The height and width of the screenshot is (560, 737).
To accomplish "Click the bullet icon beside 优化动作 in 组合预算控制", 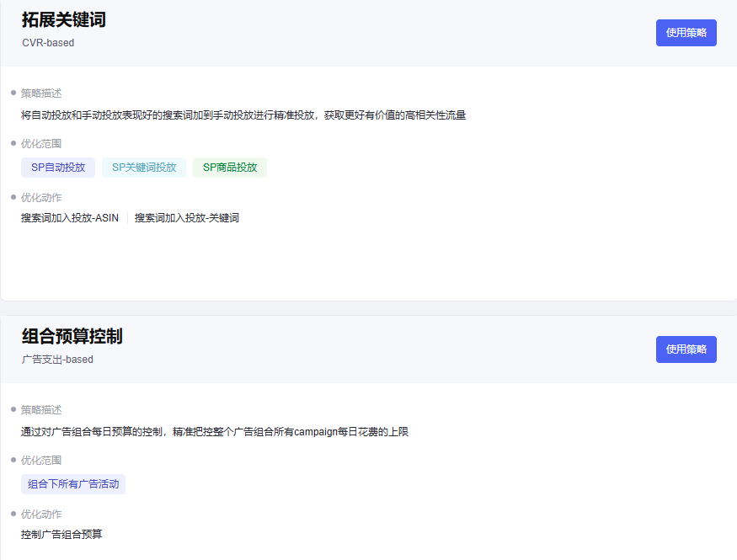I will (x=11, y=514).
